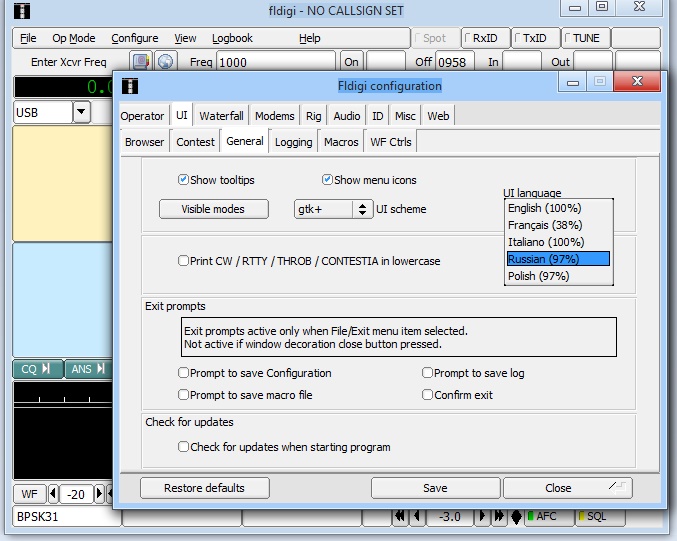Click the fast-forward double arrow after -3.0
Viewport: 677px width, 541px height.
pos(499,517)
